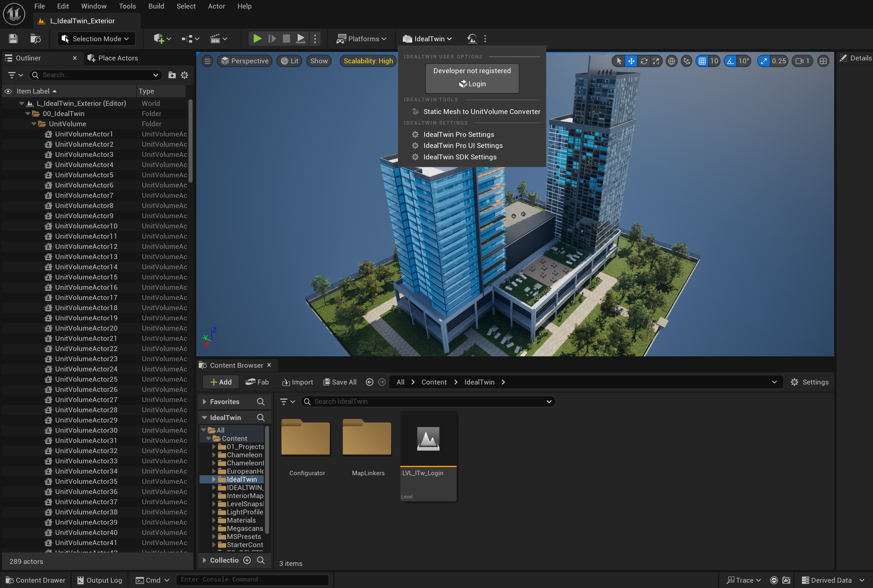
Task: Open camera speed setting
Action: pyautogui.click(x=802, y=61)
